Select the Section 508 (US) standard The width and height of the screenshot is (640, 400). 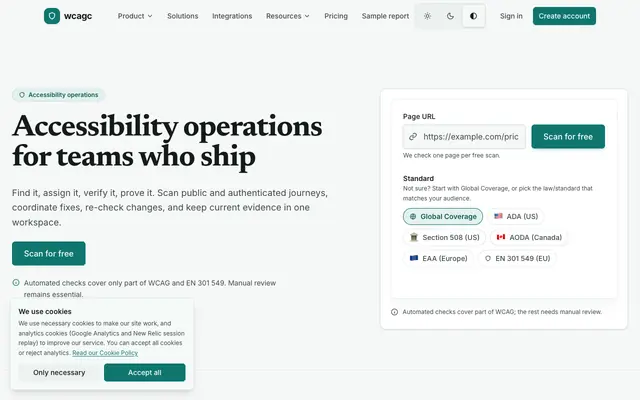click(x=444, y=237)
